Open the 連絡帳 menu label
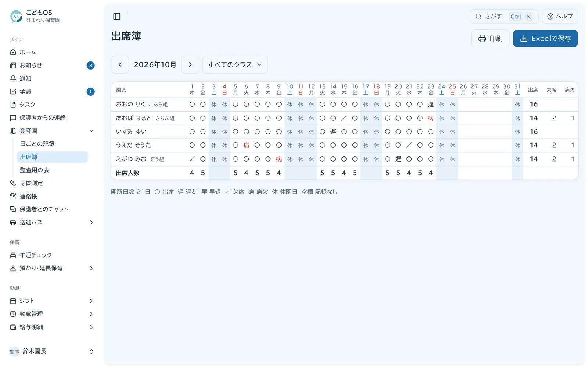The height and width of the screenshot is (368, 588). (28, 196)
